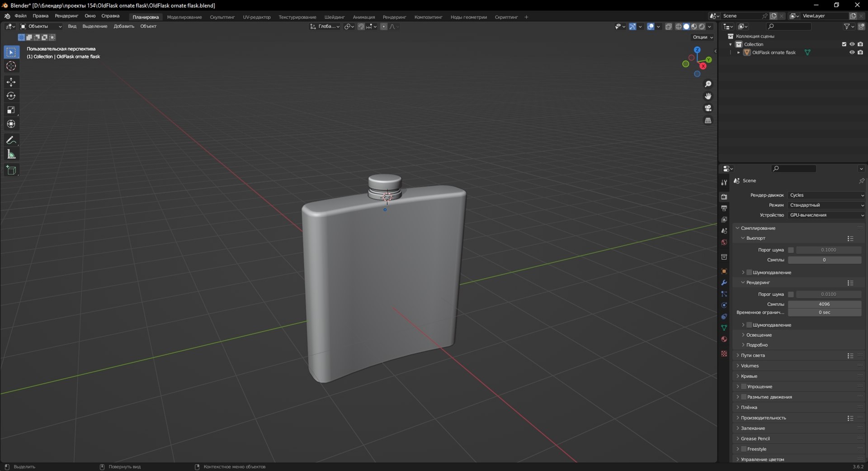This screenshot has width=868, height=471.
Task: Open the Object Data green triangle tab
Action: [724, 328]
